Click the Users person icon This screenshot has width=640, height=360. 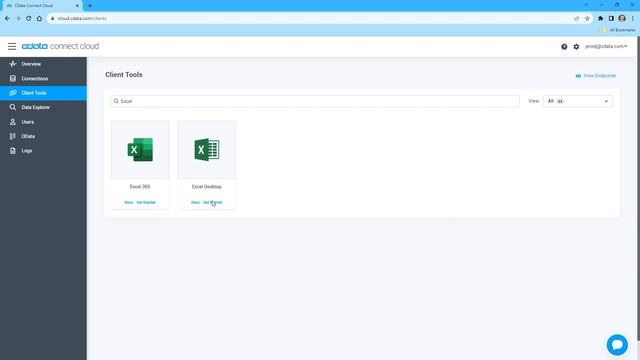point(13,122)
